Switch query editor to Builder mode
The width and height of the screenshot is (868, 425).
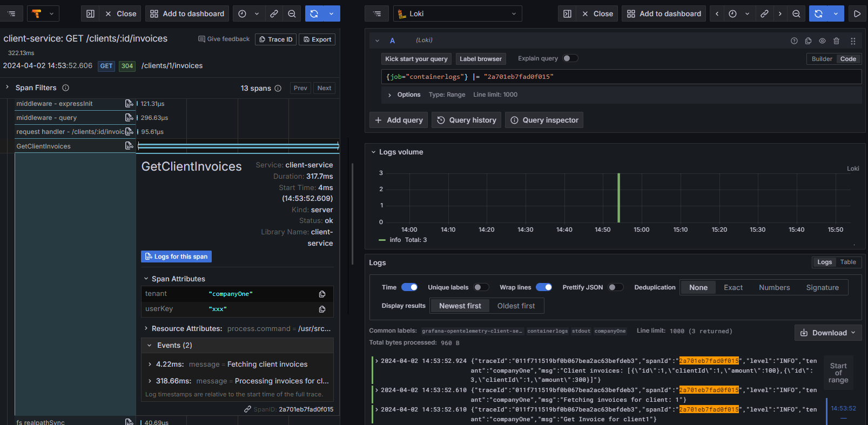click(822, 59)
